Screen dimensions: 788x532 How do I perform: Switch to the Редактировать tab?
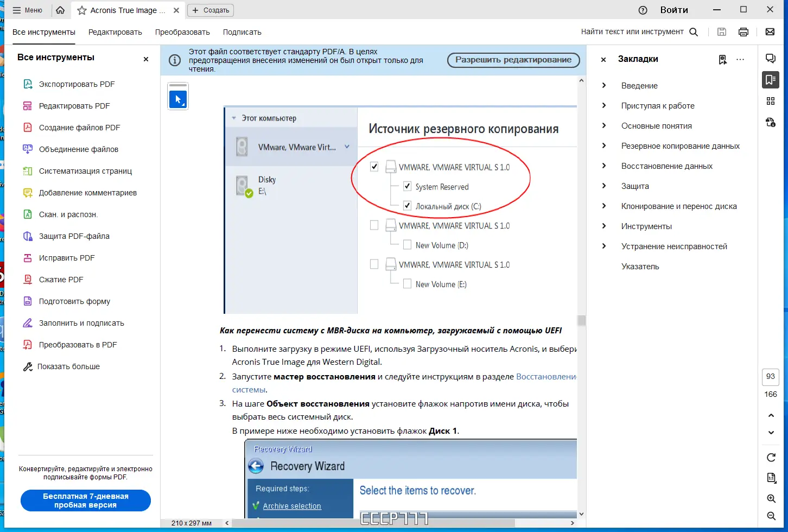(x=115, y=32)
